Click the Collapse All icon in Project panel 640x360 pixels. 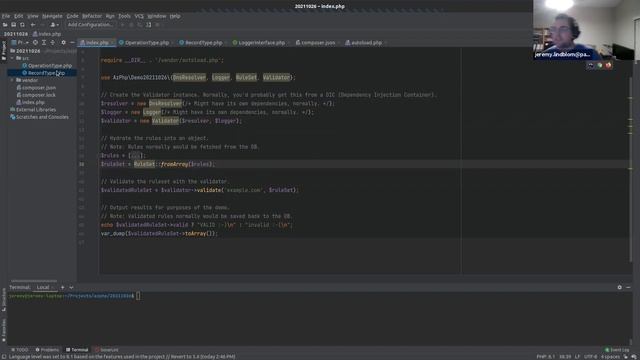click(x=52, y=42)
